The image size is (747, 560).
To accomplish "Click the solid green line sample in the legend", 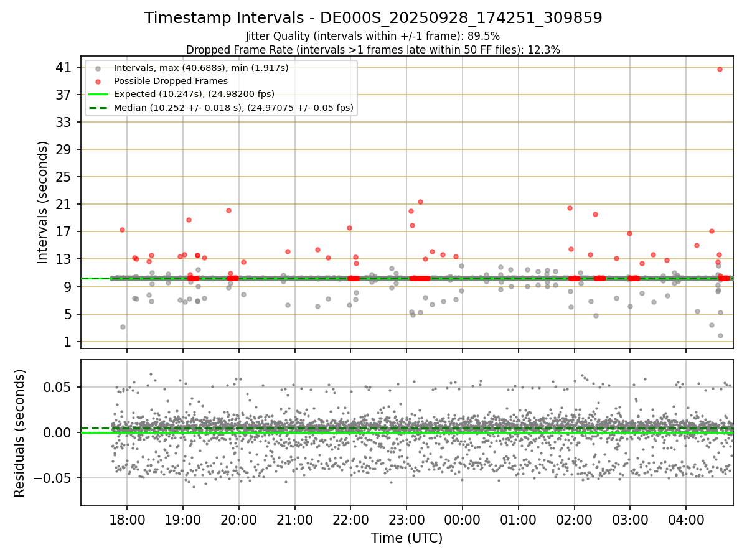I will (98, 95).
